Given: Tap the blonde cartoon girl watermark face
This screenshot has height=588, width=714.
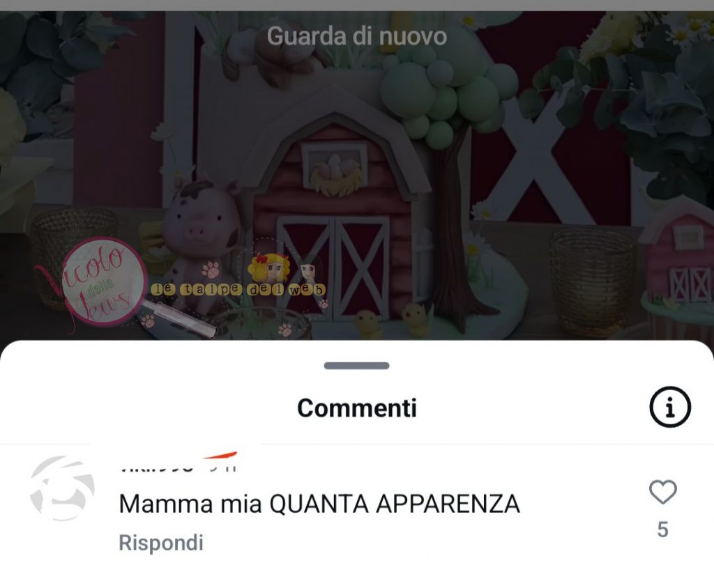Looking at the screenshot, I should tap(270, 268).
